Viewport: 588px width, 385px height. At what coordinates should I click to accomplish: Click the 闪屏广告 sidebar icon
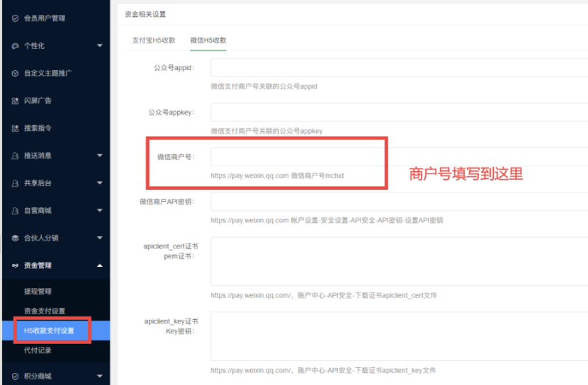[x=15, y=100]
